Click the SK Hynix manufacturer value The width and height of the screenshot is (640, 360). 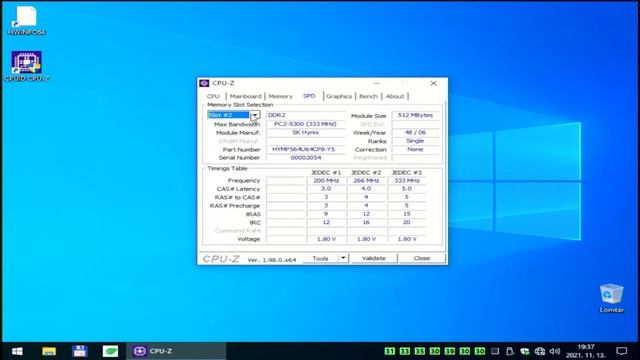pos(306,132)
